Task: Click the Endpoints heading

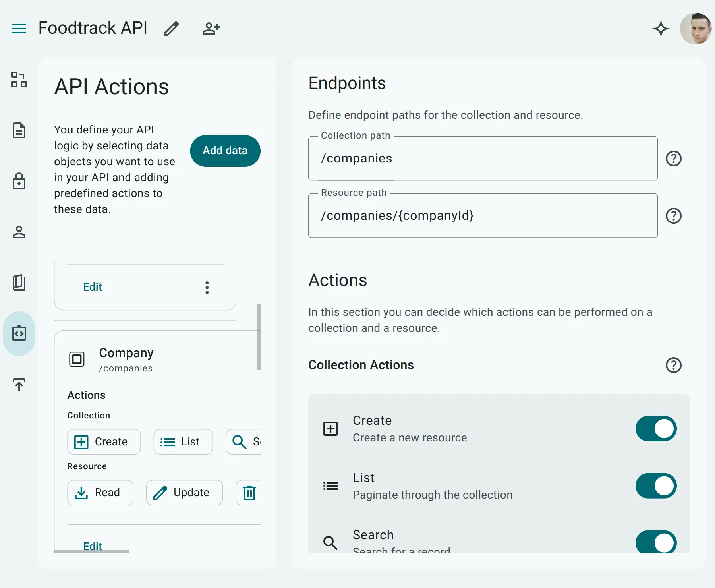Action: tap(347, 83)
